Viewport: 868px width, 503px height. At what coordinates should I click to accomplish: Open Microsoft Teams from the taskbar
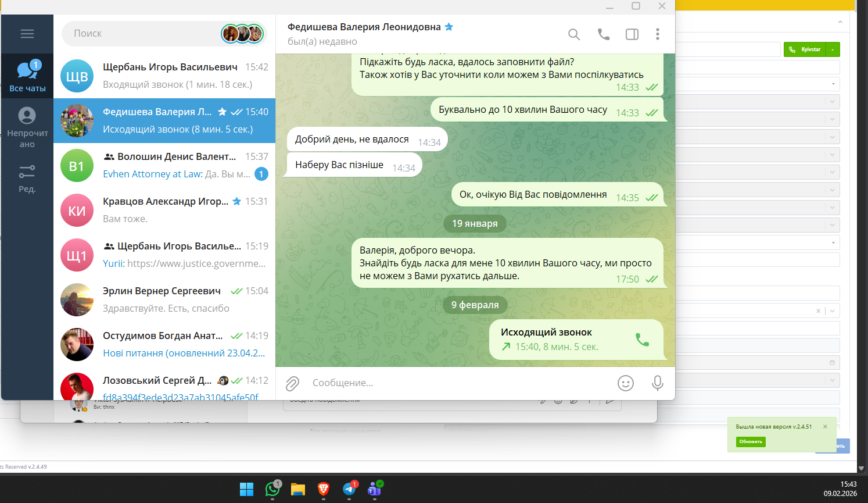[375, 489]
